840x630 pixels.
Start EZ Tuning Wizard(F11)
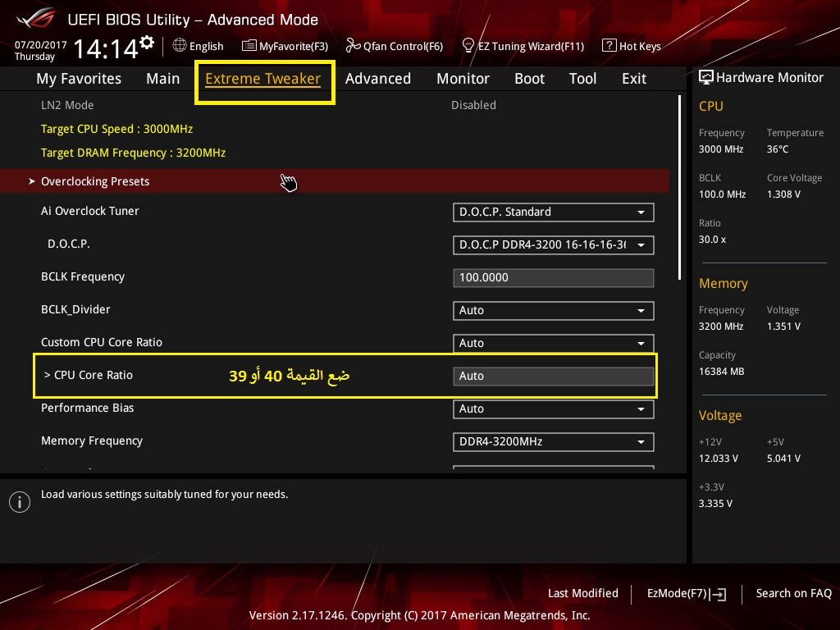[523, 46]
